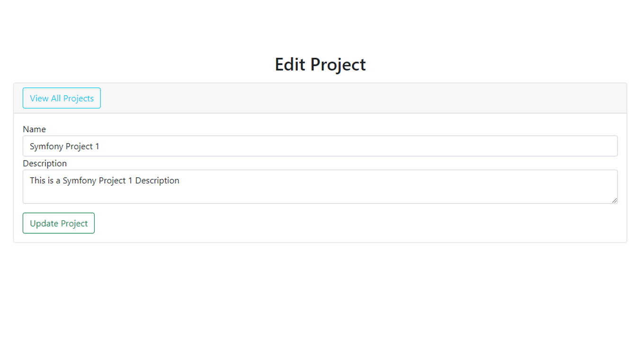
Task: Click blank card area beside Update Project
Action: pyautogui.click(x=360, y=223)
